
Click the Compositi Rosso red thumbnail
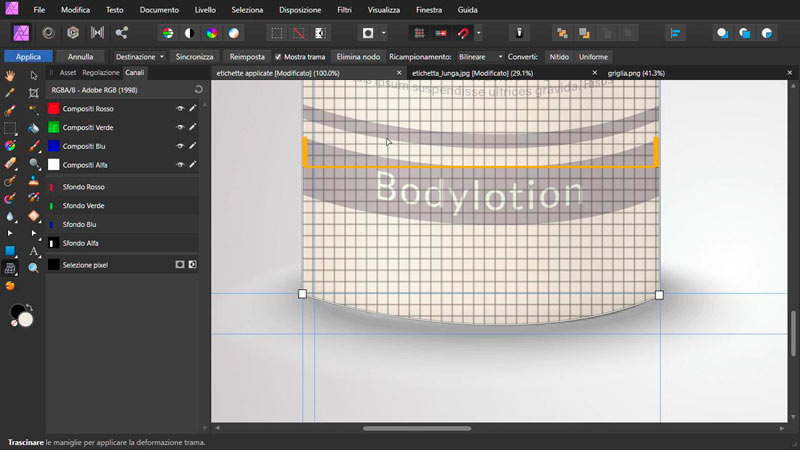[x=54, y=109]
